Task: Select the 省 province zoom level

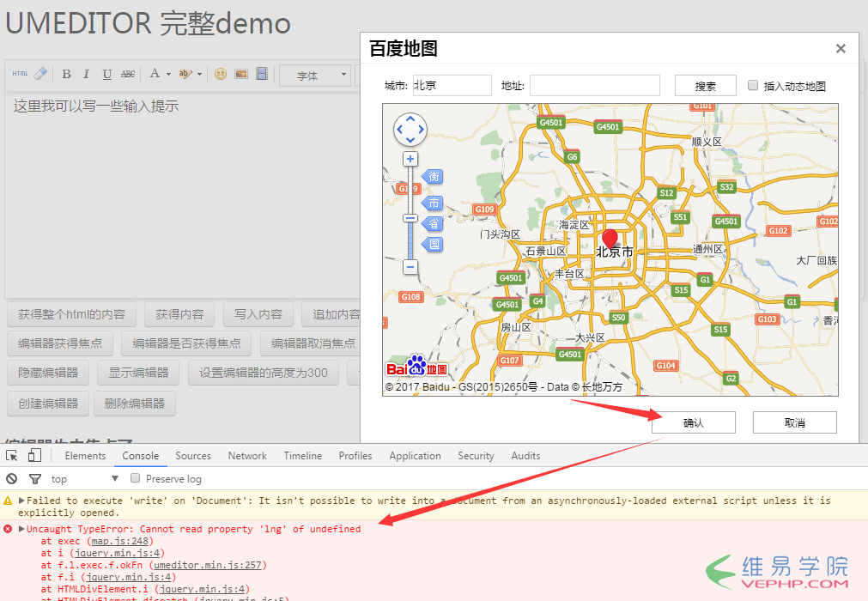Action: point(433,223)
